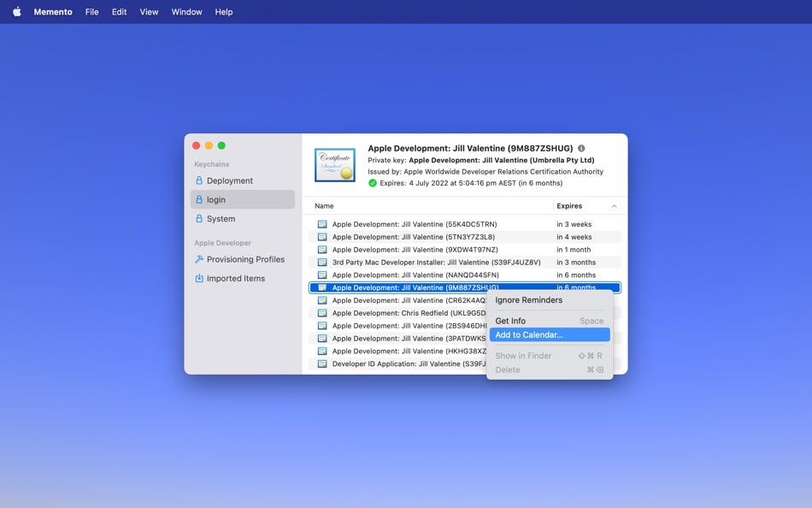Choose Ignore Reminders from context menu
This screenshot has height=508, width=812.
(550, 300)
